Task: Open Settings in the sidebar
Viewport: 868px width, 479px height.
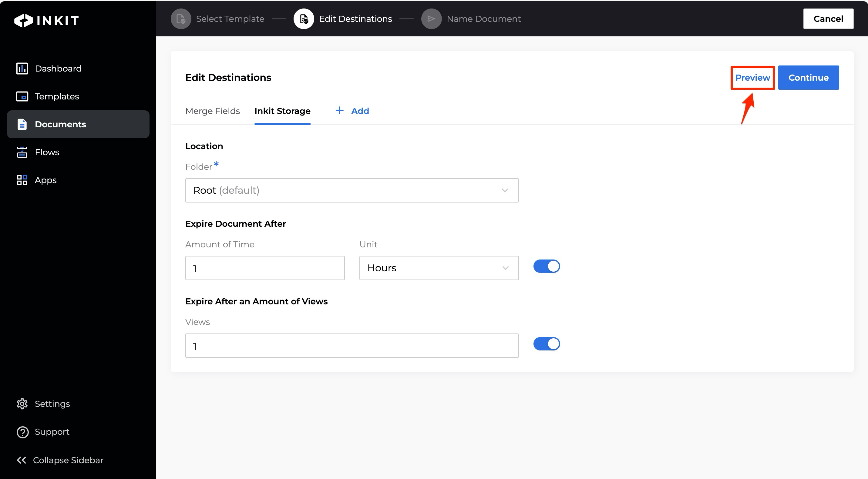Action: point(52,404)
